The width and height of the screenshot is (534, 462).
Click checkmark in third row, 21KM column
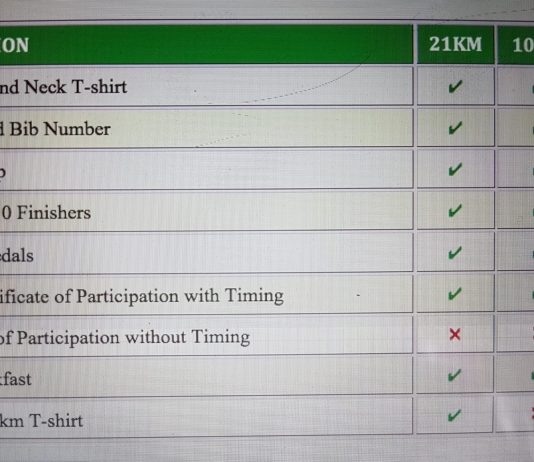(455, 169)
